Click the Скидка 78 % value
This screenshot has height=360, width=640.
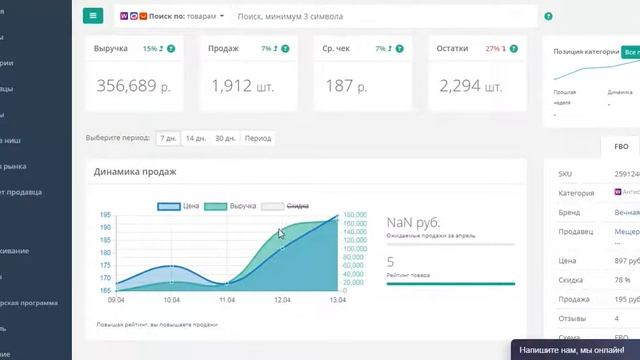622,280
